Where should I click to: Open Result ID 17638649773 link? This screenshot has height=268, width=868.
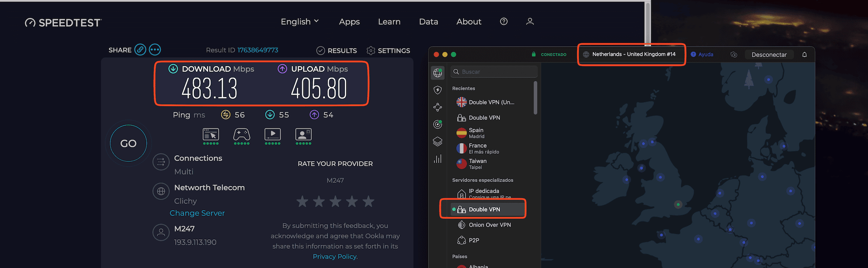(x=258, y=50)
